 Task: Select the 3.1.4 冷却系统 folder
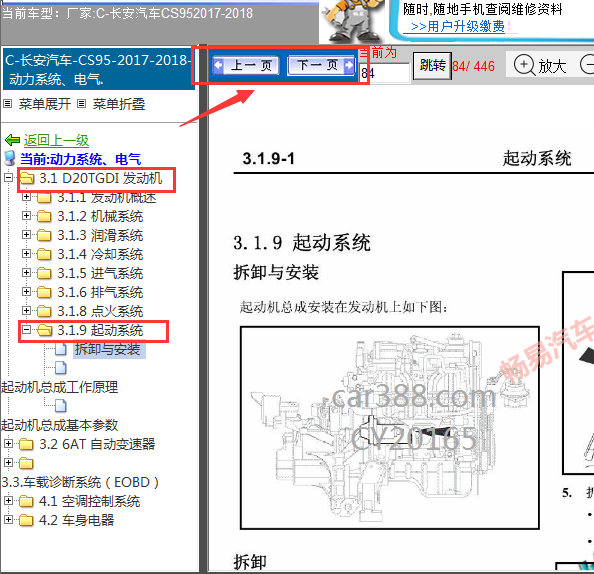point(100,254)
